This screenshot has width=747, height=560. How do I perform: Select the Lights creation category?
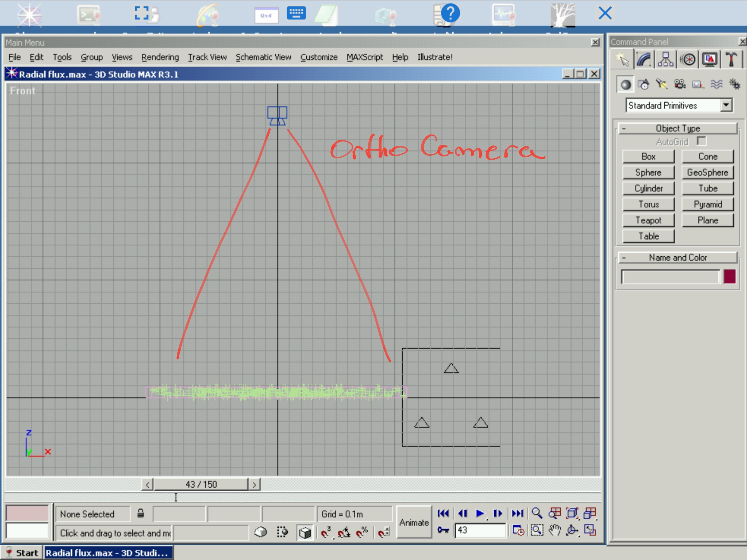tap(661, 85)
